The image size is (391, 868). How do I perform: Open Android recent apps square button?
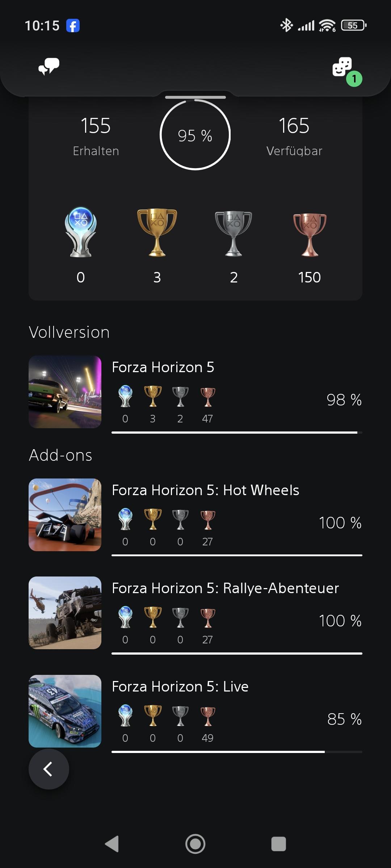click(x=278, y=844)
